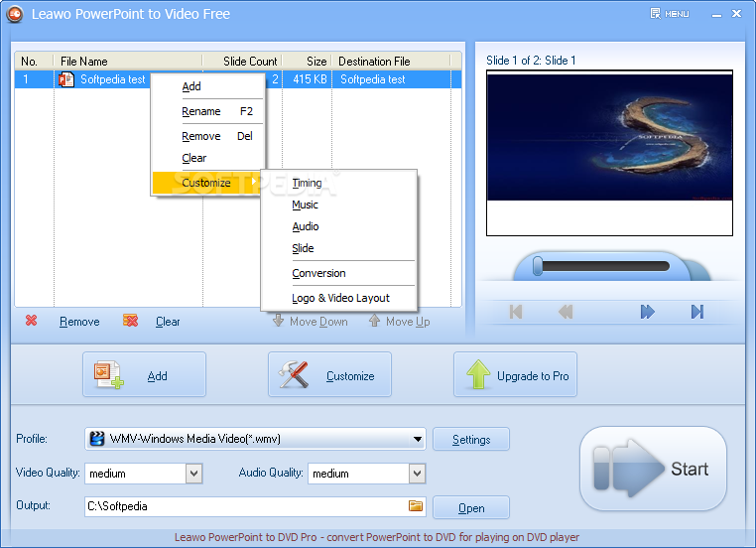The height and width of the screenshot is (548, 756).
Task: Click the No. column header
Action: [x=34, y=62]
